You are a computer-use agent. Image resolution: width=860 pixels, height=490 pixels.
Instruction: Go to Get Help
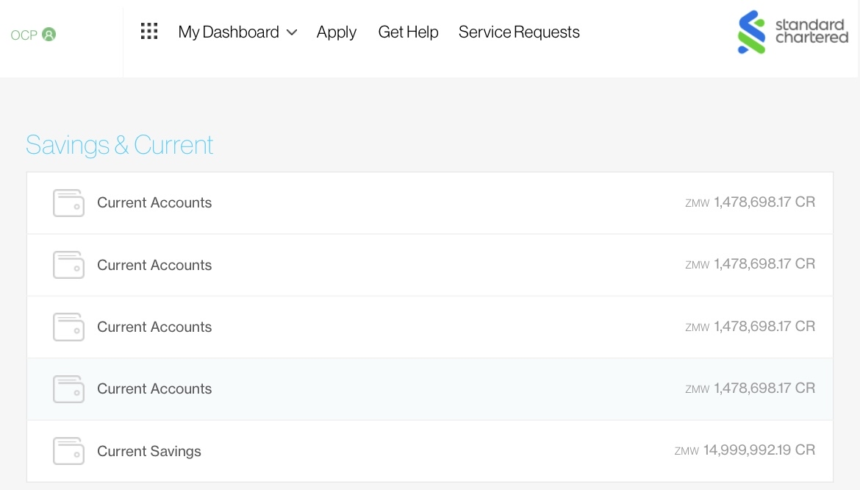pos(408,32)
